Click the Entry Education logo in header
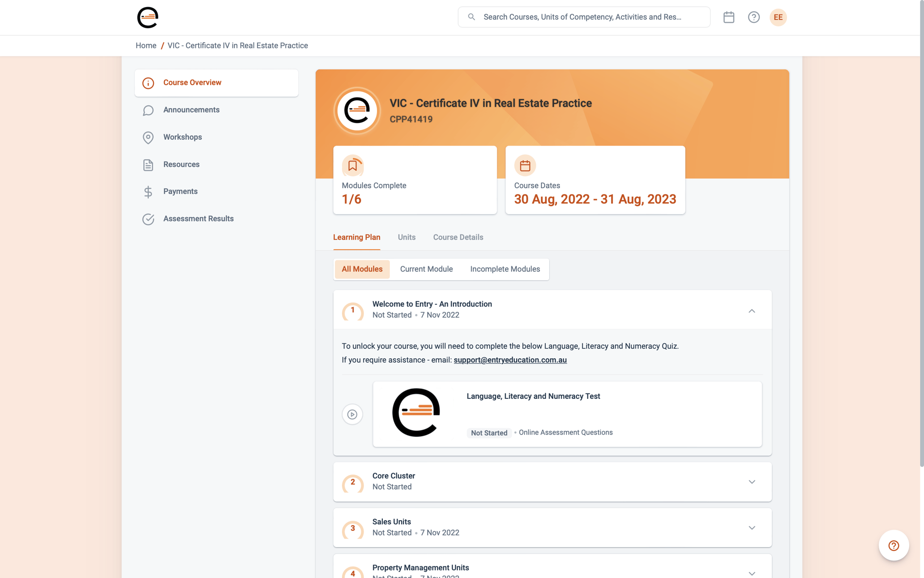This screenshot has width=924, height=578. pyautogui.click(x=148, y=17)
